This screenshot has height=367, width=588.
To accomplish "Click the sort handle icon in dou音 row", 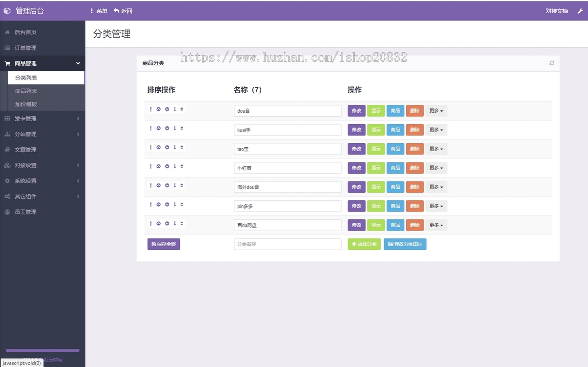I will click(x=182, y=109).
